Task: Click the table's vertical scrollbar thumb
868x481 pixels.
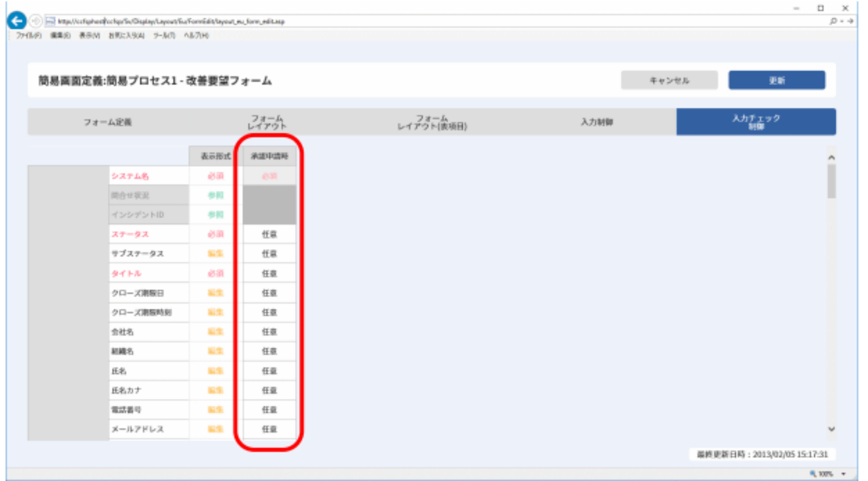Action: tap(831, 181)
